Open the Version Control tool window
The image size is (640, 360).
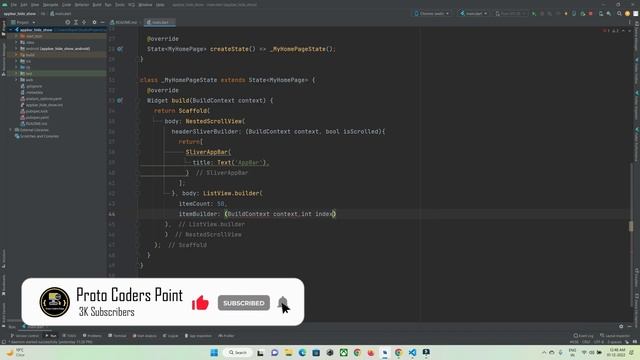coord(24,336)
